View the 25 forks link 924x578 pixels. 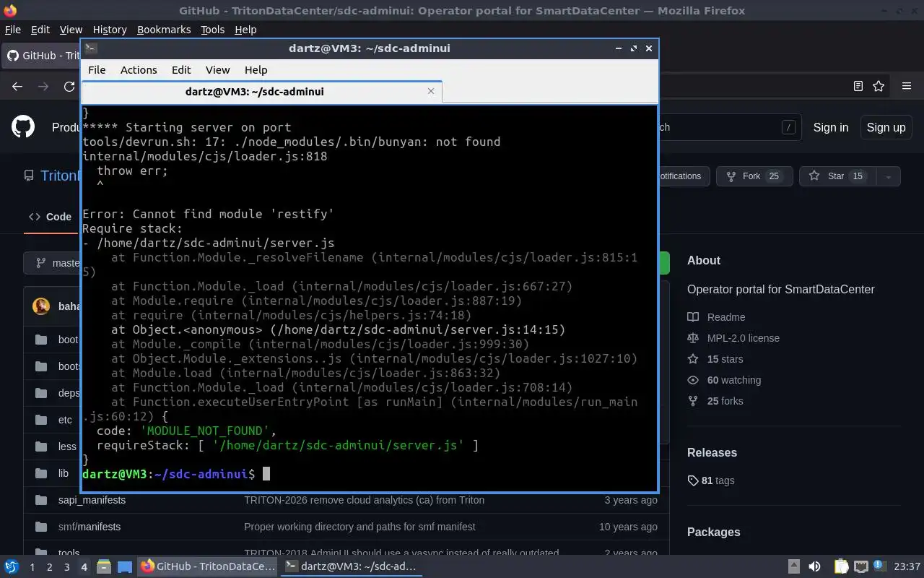725,401
